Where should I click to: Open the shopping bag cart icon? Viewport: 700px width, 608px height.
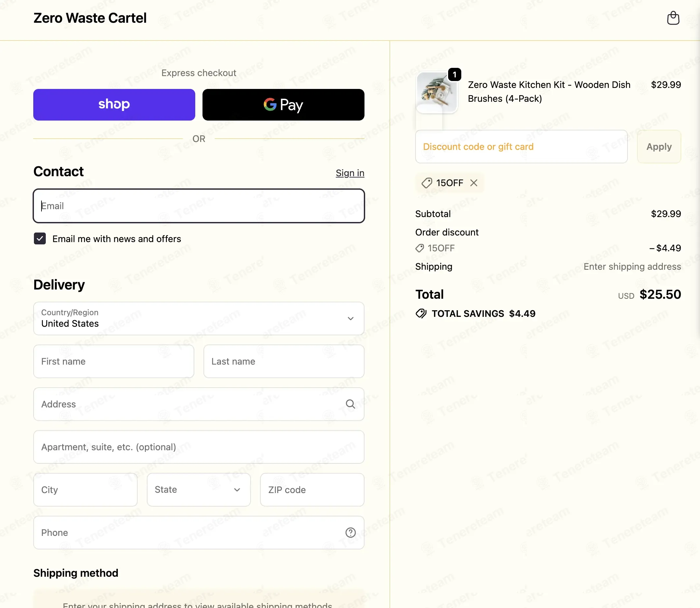click(673, 18)
